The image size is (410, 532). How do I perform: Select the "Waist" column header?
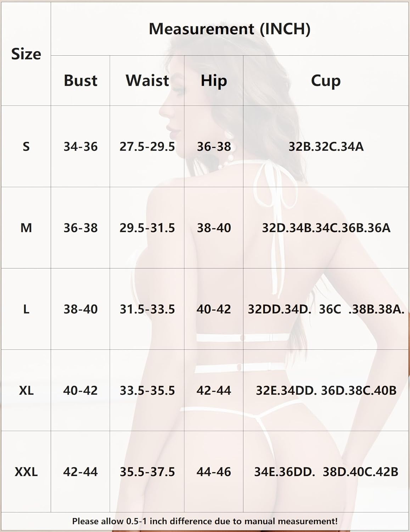147,81
